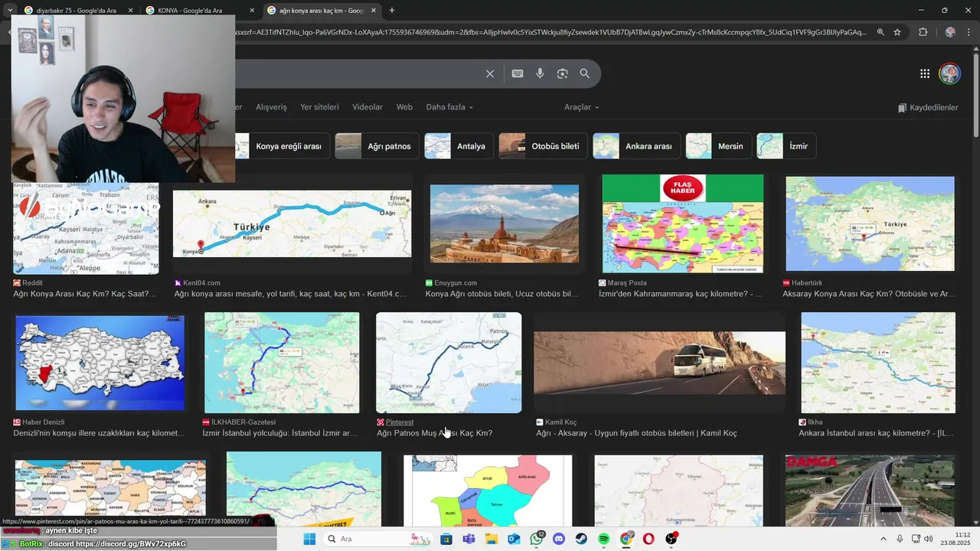The height and width of the screenshot is (551, 980).
Task: Open the Kent04.com route map image
Action: click(x=292, y=223)
